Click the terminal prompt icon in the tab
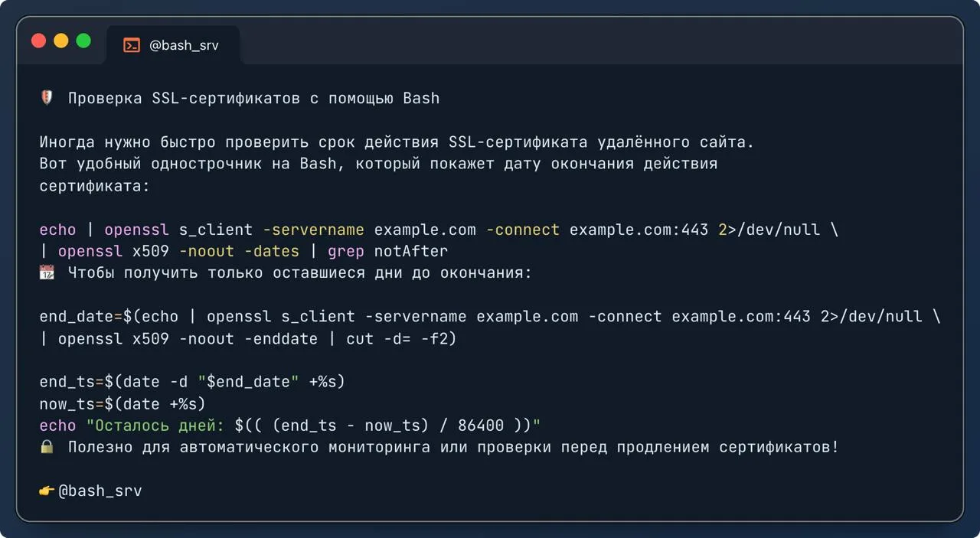This screenshot has height=538, width=980. pyautogui.click(x=132, y=45)
